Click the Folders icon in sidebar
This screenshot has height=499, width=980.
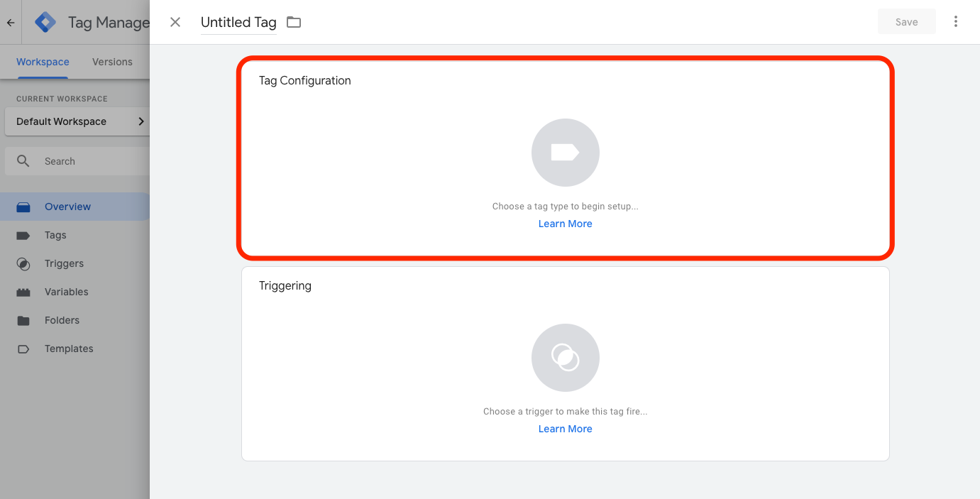(x=23, y=320)
